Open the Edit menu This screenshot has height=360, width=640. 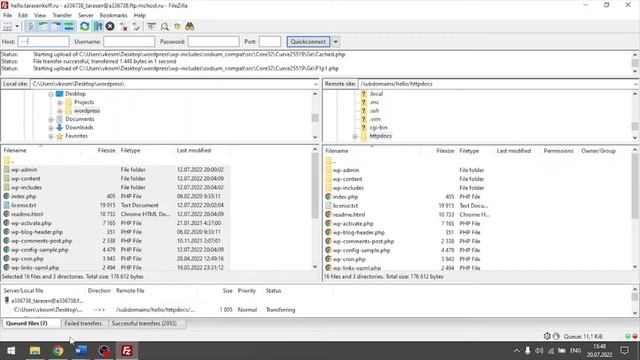(x=23, y=15)
